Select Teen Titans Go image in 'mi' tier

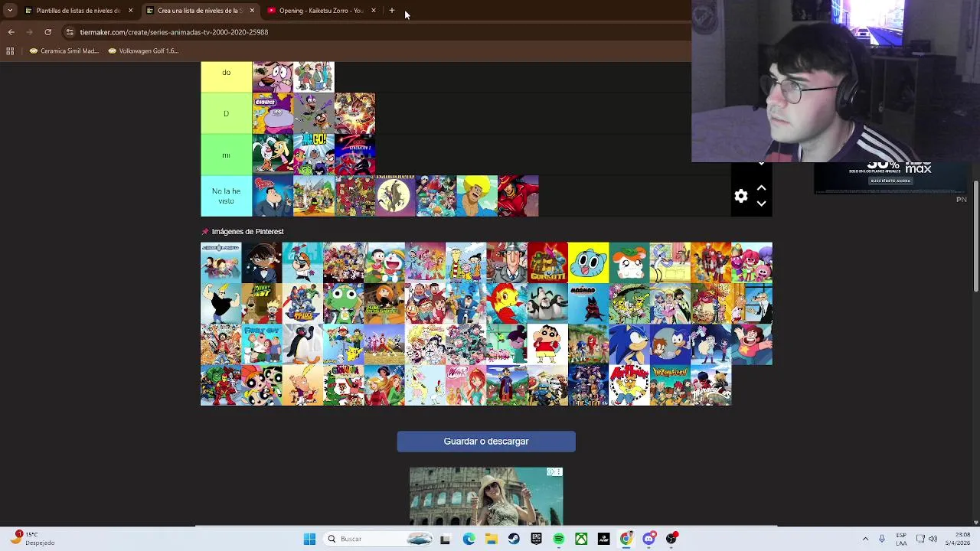click(x=314, y=155)
